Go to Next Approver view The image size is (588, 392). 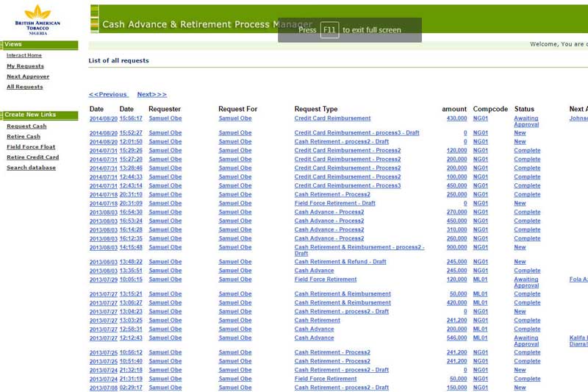28,76
